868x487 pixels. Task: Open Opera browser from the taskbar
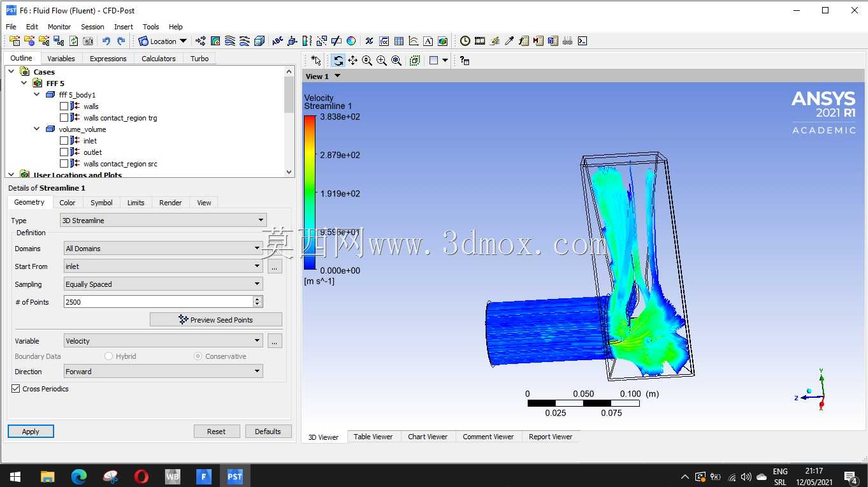141,476
